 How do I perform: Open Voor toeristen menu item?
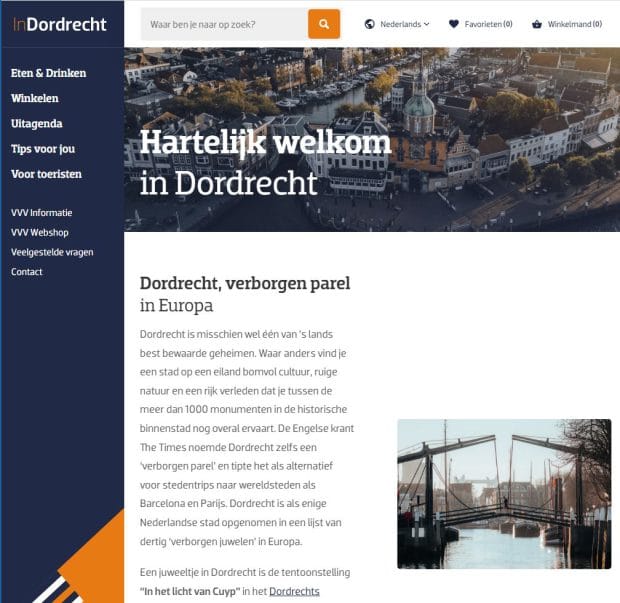tap(46, 174)
